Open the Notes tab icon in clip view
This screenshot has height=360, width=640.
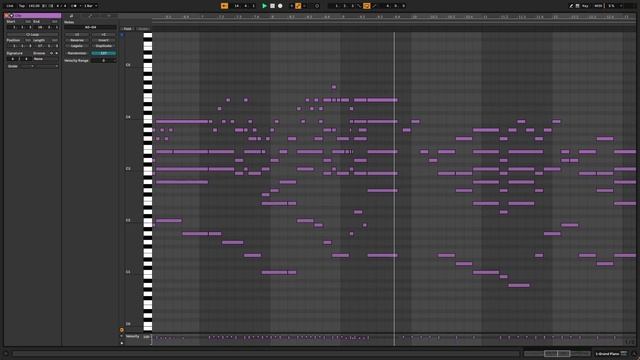pyautogui.click(x=71, y=16)
